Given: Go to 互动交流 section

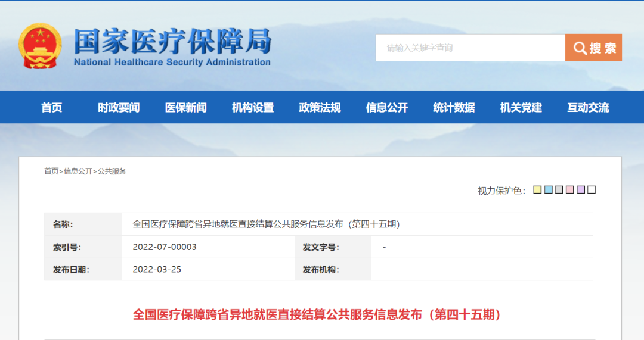Looking at the screenshot, I should [x=588, y=108].
